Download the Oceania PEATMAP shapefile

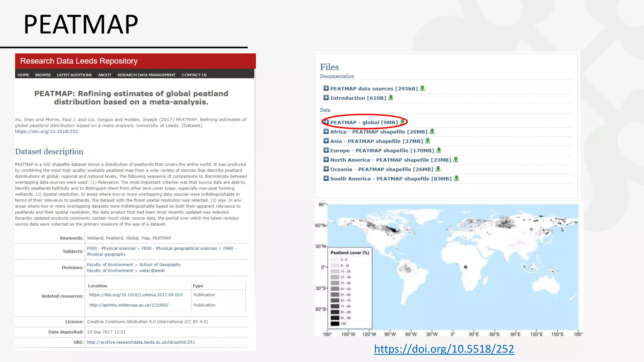[438, 169]
